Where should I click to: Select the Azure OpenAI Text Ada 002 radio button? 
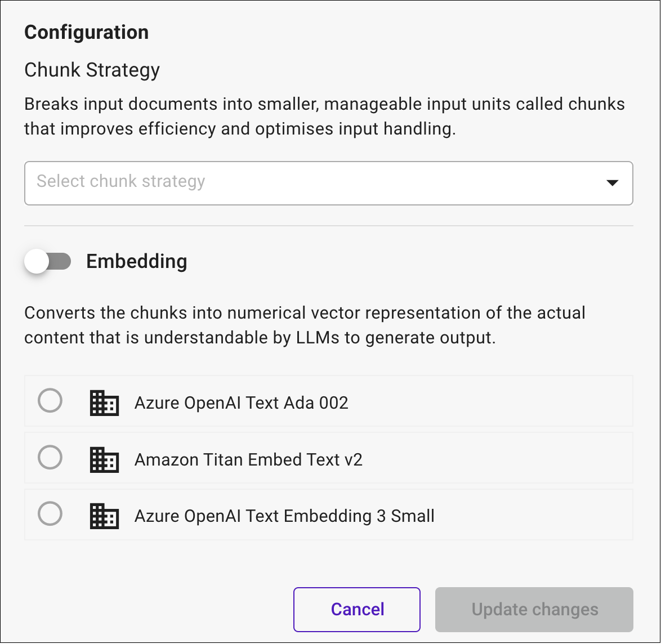(x=50, y=400)
